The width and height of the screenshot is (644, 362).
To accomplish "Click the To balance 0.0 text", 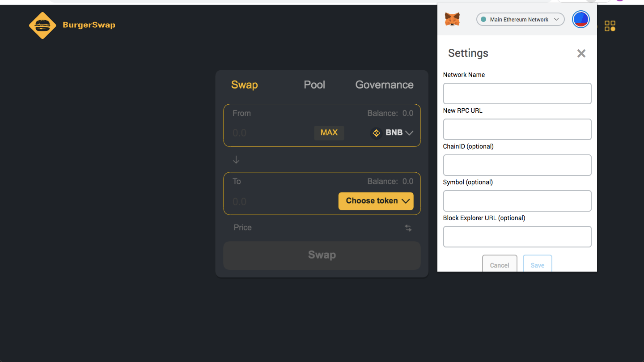I will point(390,181).
